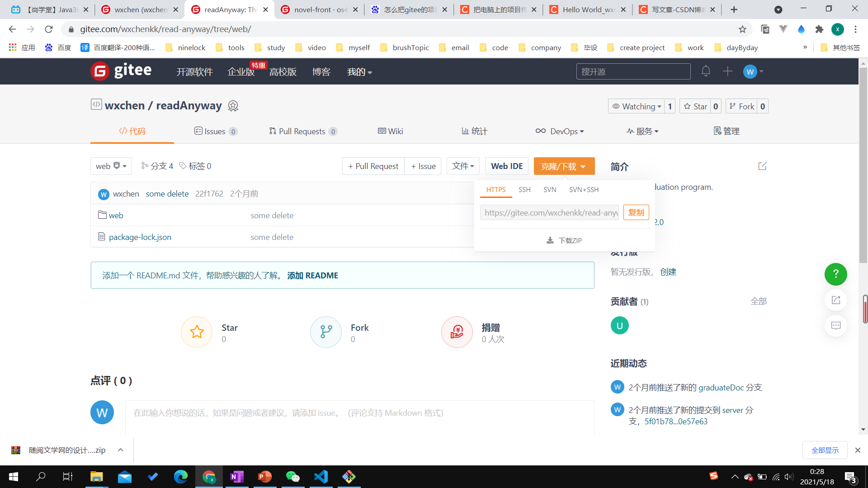
Task: Click the gitee logo in header
Action: pos(121,71)
